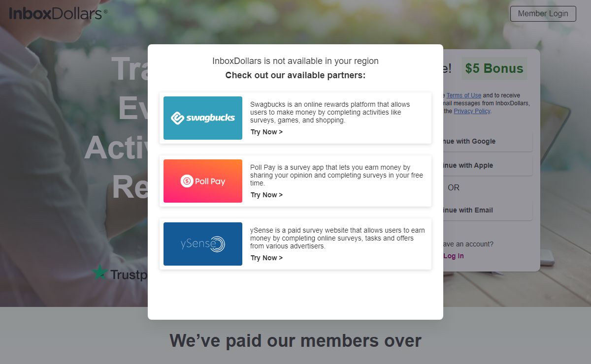
Task: Click the Poll Pay logo banner
Action: pyautogui.click(x=203, y=181)
